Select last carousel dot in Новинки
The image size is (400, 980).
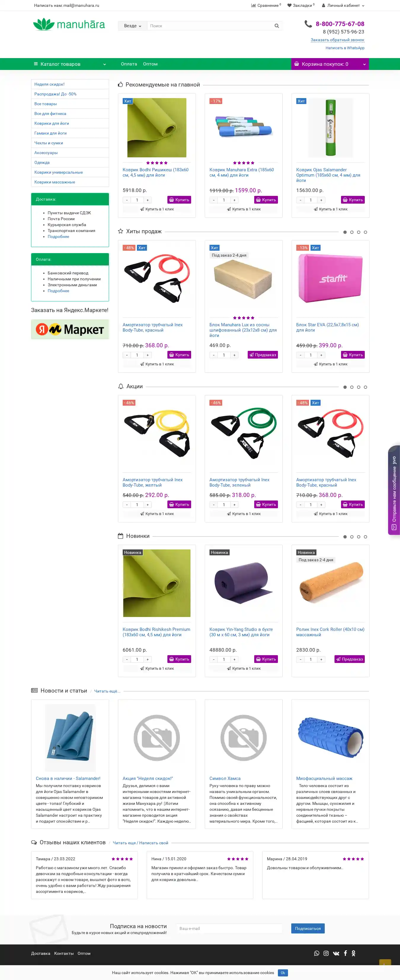(365, 537)
